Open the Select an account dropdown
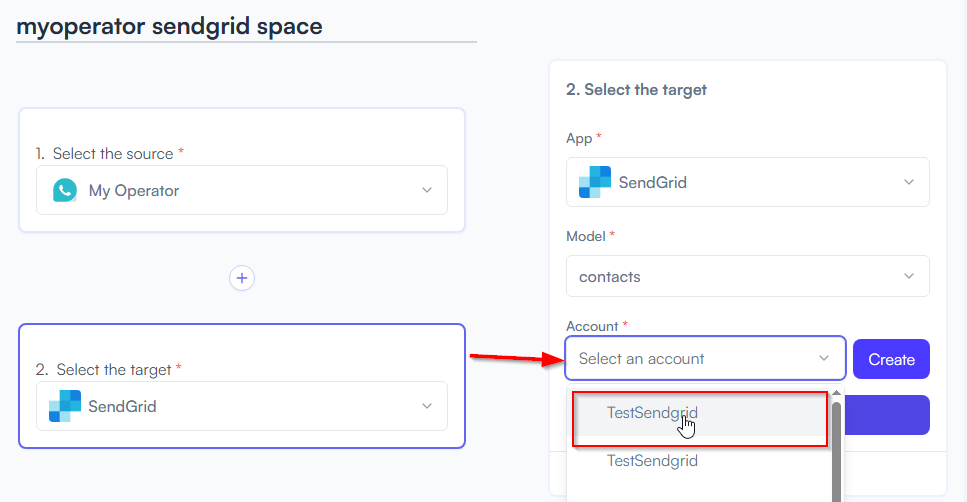Viewport: 967px width, 502px height. tap(705, 358)
